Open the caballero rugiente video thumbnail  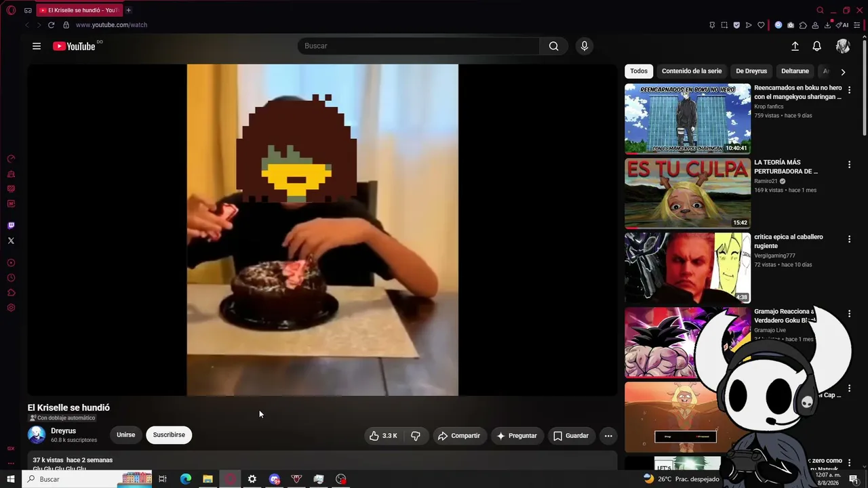[688, 268]
